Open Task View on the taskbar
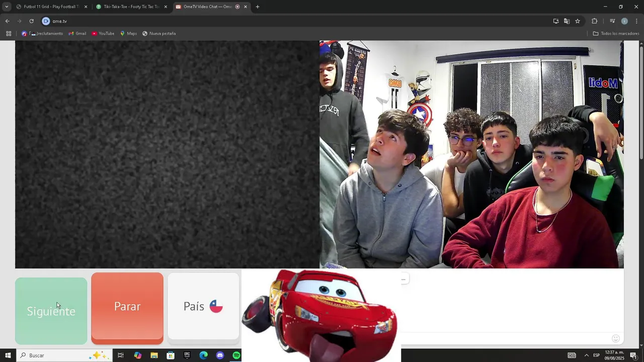This screenshot has height=362, width=644. [x=121, y=355]
